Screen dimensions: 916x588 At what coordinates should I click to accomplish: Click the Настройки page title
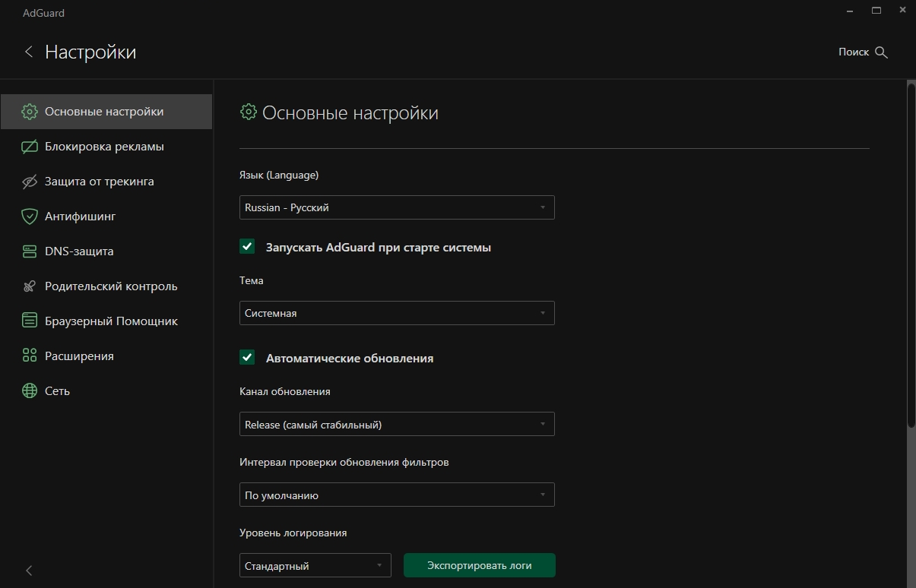tap(90, 52)
